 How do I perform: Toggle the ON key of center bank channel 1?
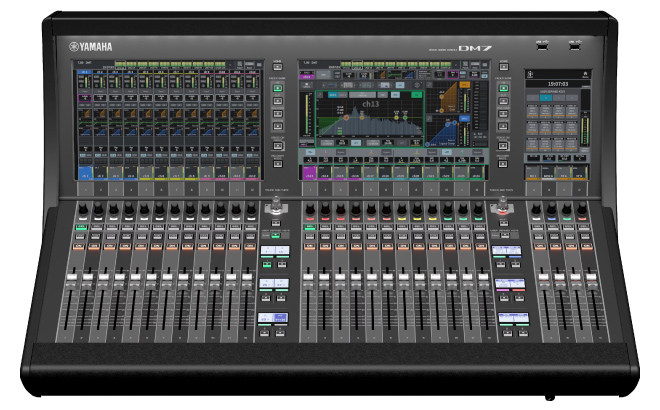pos(309,246)
